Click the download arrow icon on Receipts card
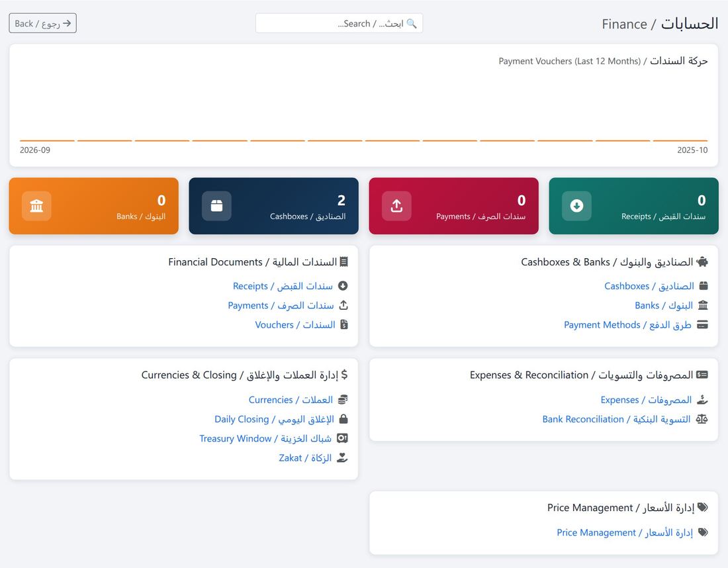 (x=576, y=206)
